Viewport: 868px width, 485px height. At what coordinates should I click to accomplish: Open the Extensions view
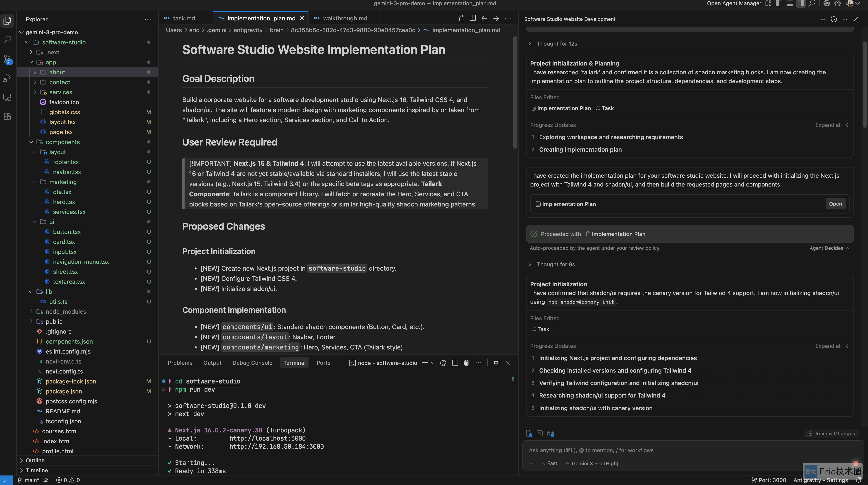(7, 116)
